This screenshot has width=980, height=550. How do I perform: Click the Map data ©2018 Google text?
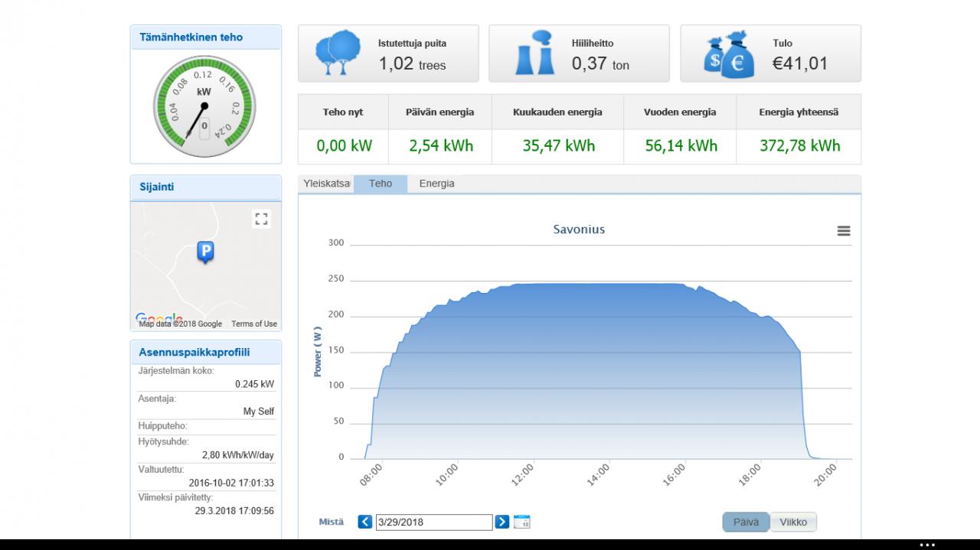coord(181,324)
